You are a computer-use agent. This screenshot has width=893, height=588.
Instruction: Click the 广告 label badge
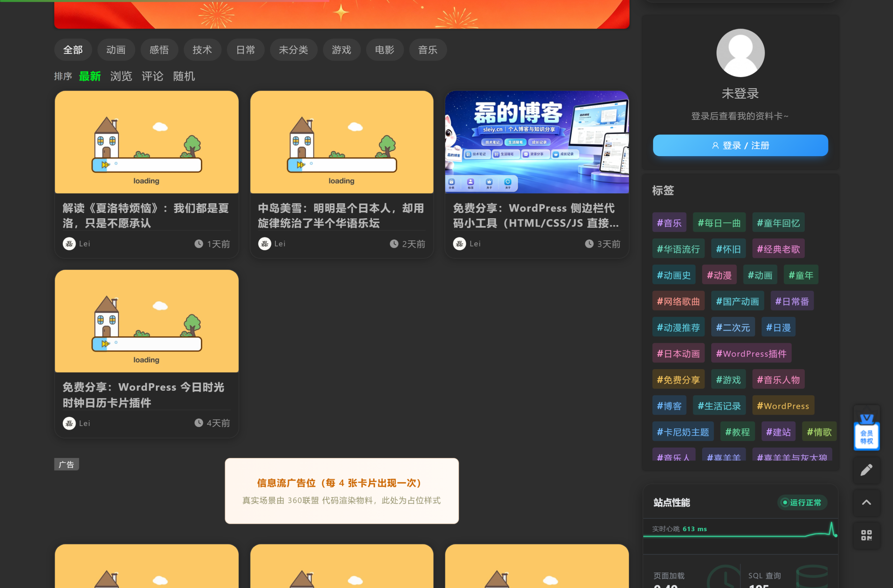(x=66, y=465)
